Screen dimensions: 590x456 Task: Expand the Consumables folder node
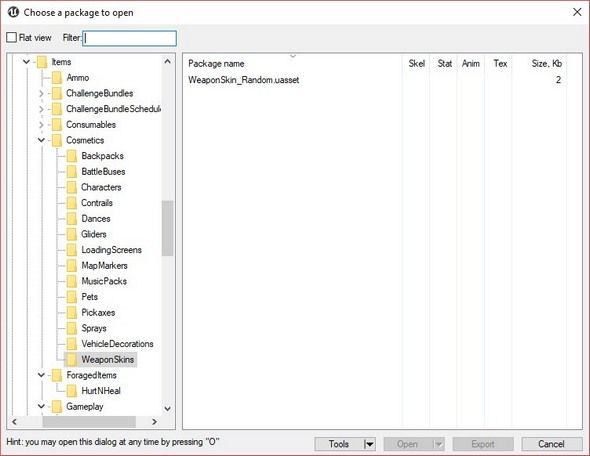point(41,125)
